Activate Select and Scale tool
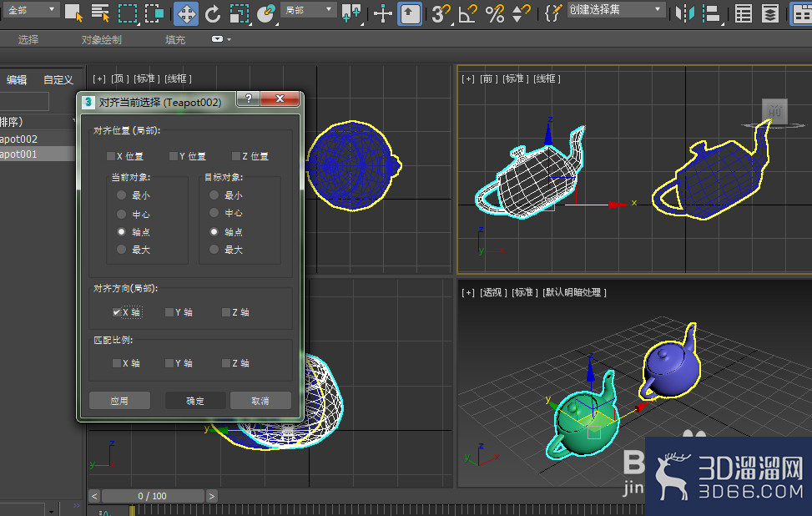 coord(239,13)
